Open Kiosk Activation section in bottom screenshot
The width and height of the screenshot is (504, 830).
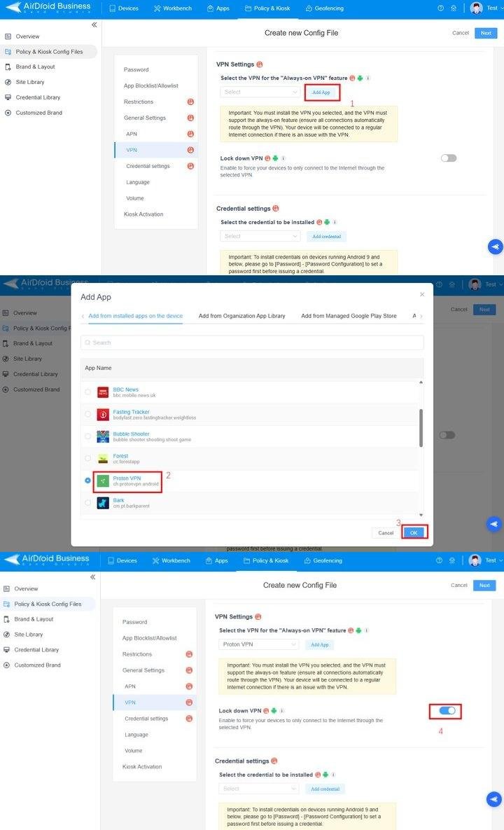click(x=142, y=767)
